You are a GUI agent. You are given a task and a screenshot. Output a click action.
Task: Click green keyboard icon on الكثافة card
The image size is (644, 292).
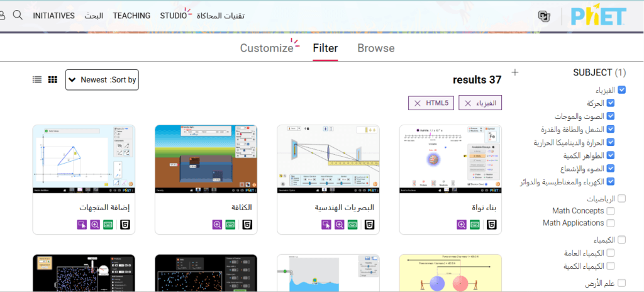pyautogui.click(x=231, y=224)
